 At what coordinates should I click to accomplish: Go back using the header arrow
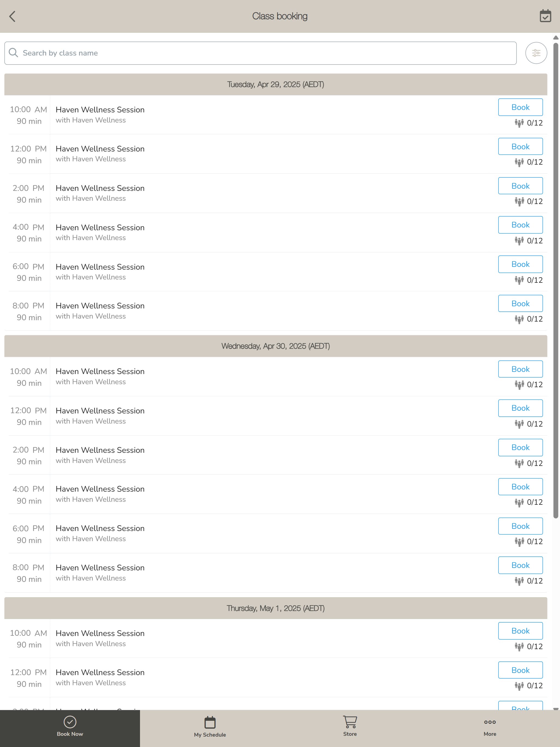(13, 16)
